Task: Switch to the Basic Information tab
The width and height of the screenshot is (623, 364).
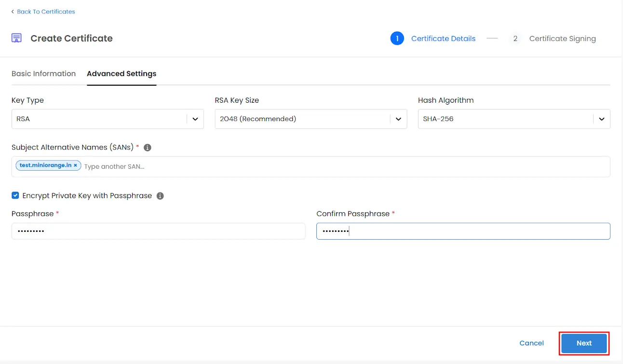Action: pyautogui.click(x=43, y=73)
